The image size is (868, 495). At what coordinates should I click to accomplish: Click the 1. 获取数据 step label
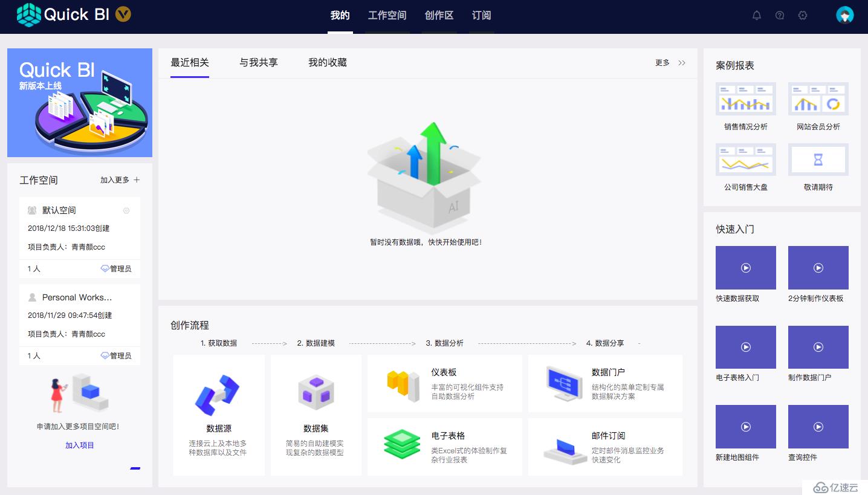click(x=219, y=343)
